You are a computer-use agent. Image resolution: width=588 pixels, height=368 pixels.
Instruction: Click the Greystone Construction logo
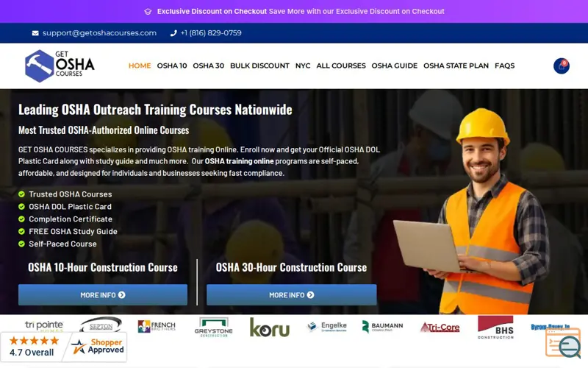point(213,328)
